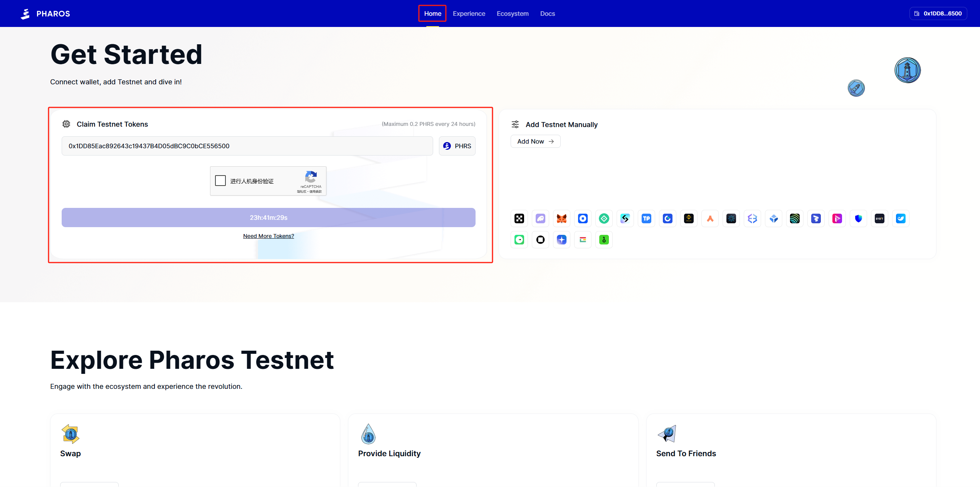Select the Coinbase Wallet icon
Screen dimensions: 980x487
pyautogui.click(x=583, y=219)
